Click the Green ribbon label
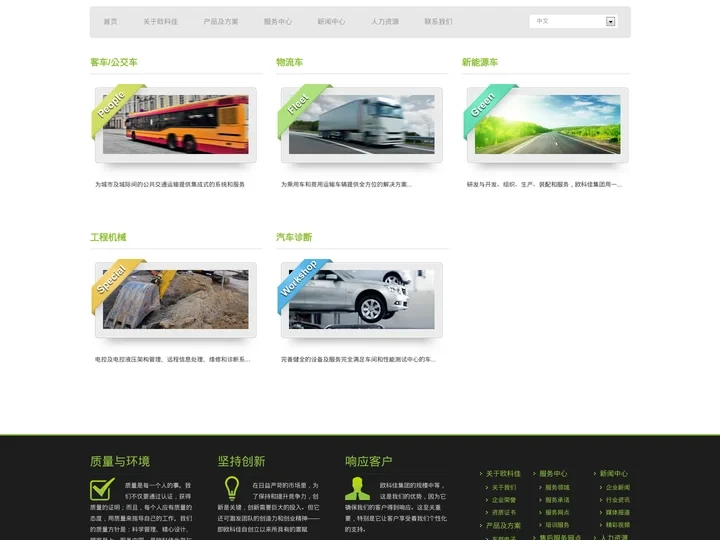Viewport: 720px width, 540px height. (x=483, y=104)
